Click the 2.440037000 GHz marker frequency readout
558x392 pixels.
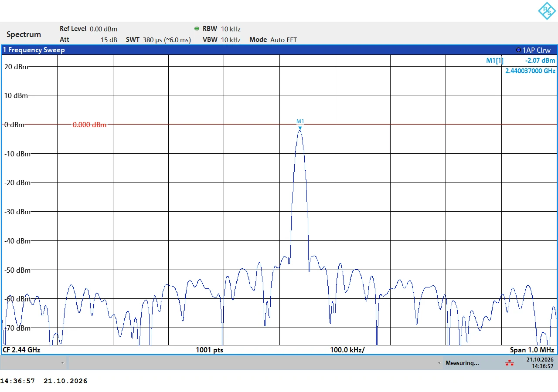tap(530, 71)
